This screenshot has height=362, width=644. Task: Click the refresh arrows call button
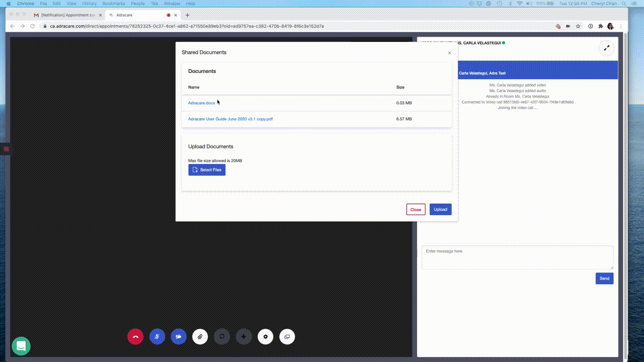[222, 336]
